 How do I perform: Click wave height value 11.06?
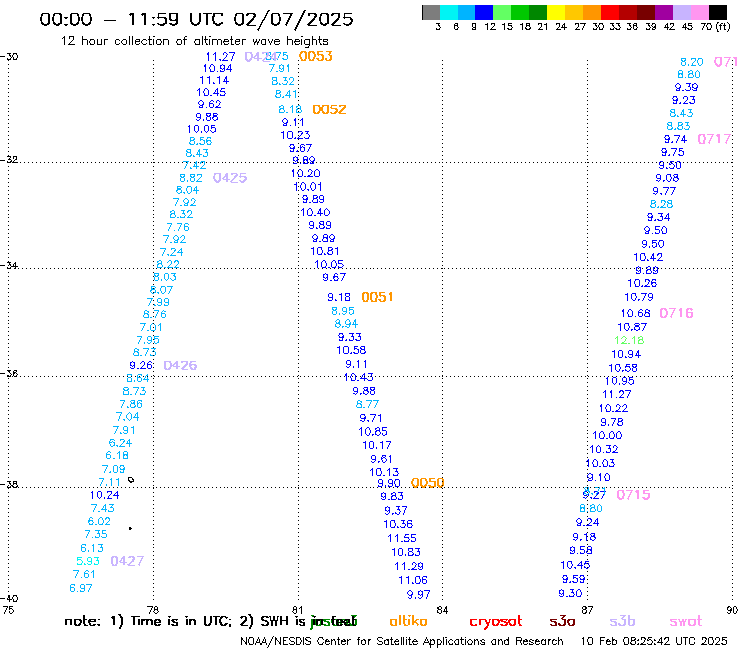(x=413, y=580)
